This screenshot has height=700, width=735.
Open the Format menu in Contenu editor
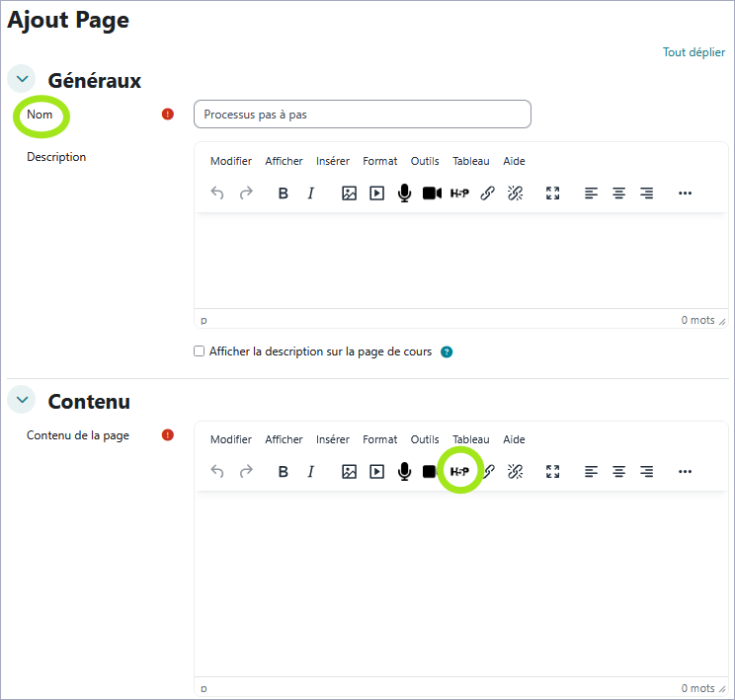(x=379, y=439)
